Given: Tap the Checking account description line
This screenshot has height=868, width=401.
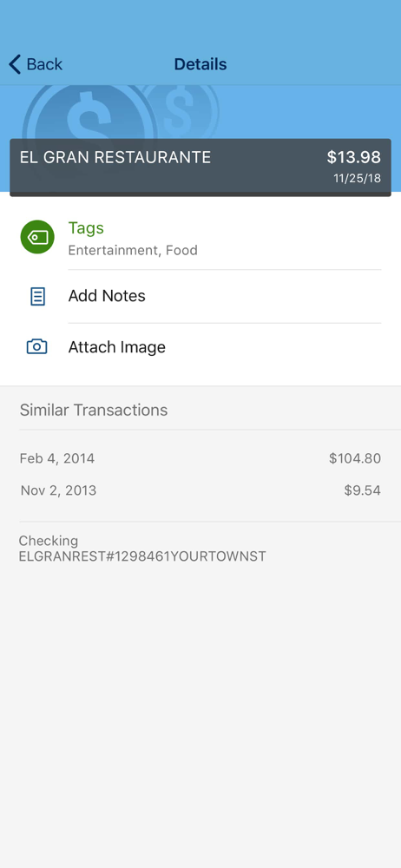Looking at the screenshot, I should pyautogui.click(x=142, y=549).
